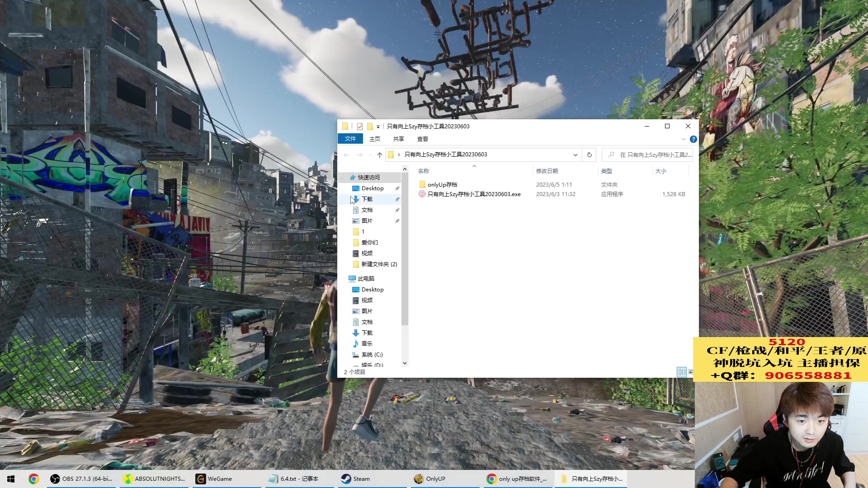This screenshot has width=868, height=488.
Task: Open 视频 under 快速访问
Action: (367, 253)
